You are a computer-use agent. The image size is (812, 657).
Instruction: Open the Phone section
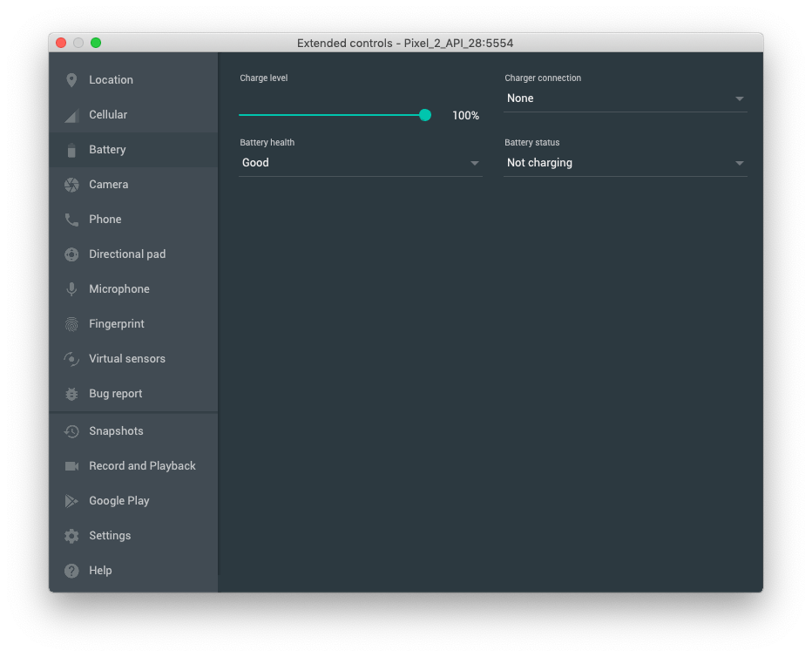133,219
